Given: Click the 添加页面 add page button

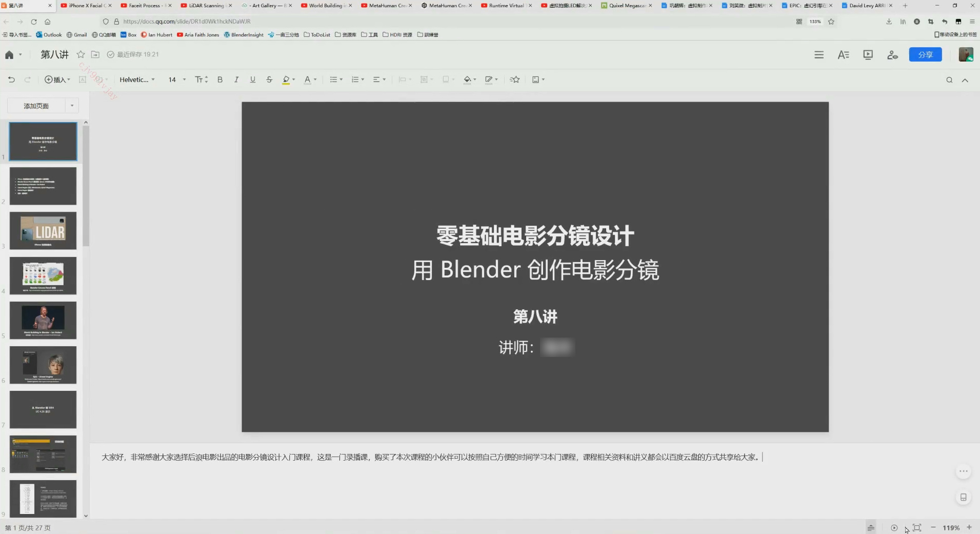Looking at the screenshot, I should point(36,106).
